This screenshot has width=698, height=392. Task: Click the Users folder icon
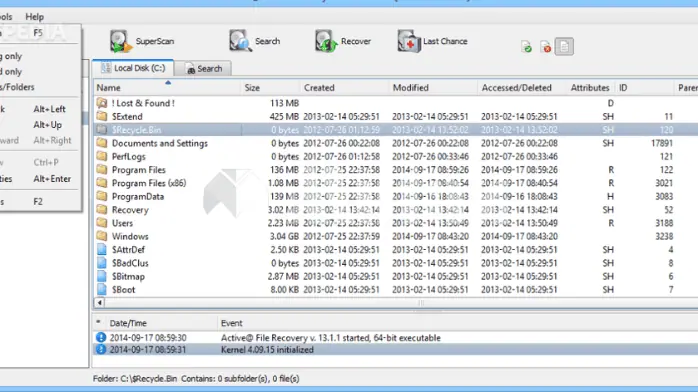[102, 223]
